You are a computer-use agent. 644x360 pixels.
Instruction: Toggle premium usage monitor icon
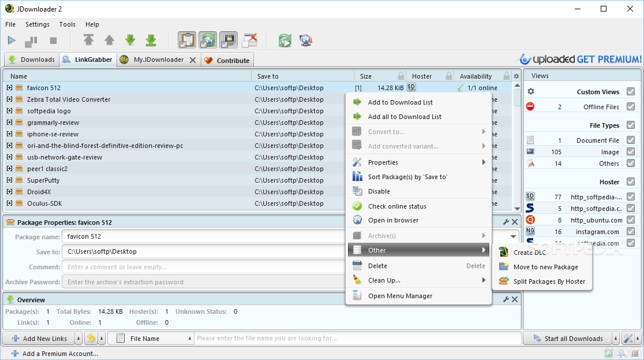click(x=229, y=40)
